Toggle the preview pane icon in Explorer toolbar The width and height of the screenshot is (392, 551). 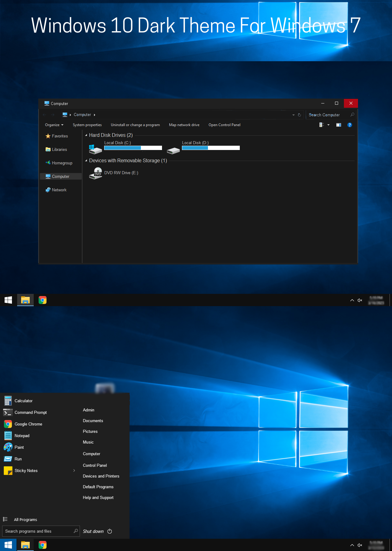click(338, 125)
